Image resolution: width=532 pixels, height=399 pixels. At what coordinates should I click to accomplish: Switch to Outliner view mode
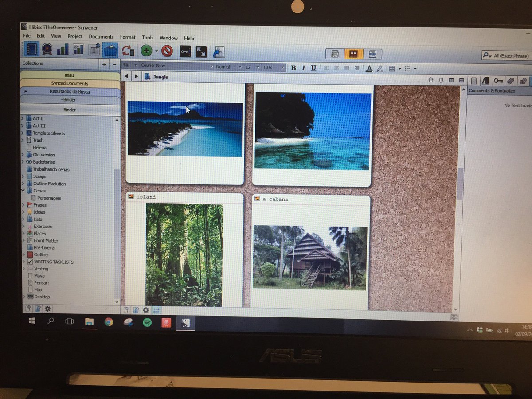(372, 54)
